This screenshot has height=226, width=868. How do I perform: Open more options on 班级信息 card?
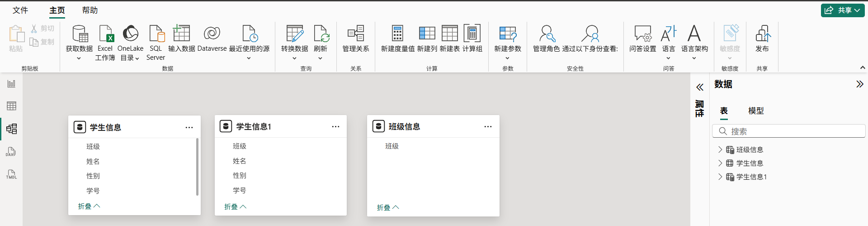tap(488, 127)
